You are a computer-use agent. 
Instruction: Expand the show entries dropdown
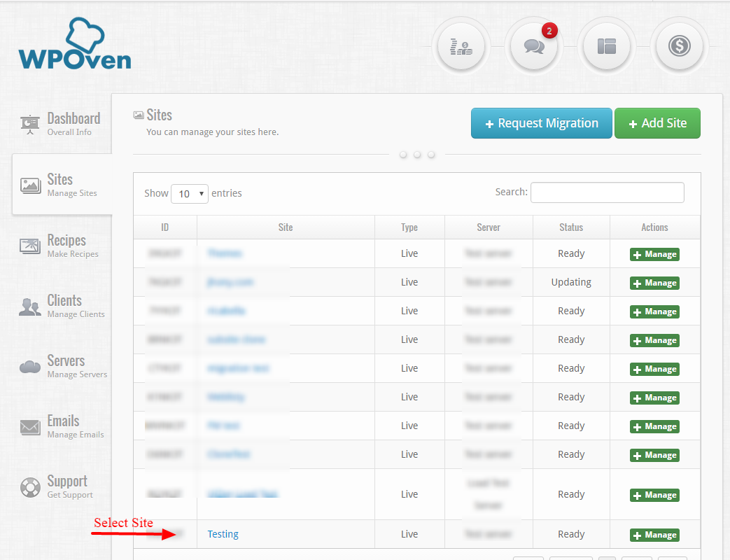(190, 194)
